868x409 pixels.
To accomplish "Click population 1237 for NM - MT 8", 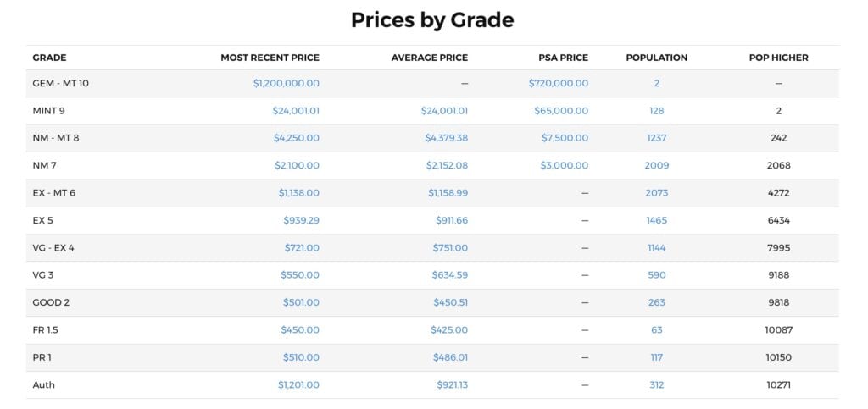I will tap(656, 138).
